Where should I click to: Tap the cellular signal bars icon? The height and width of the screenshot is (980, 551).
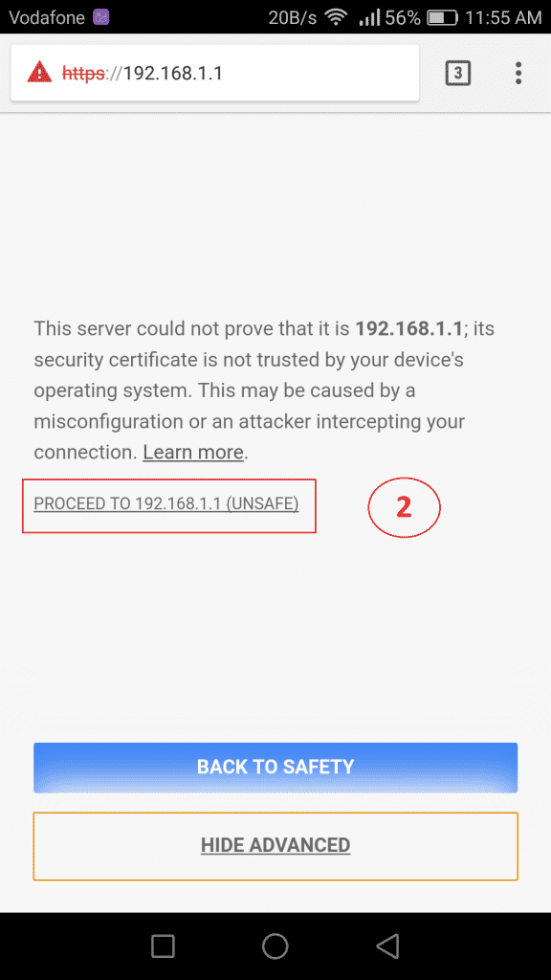pos(369,17)
